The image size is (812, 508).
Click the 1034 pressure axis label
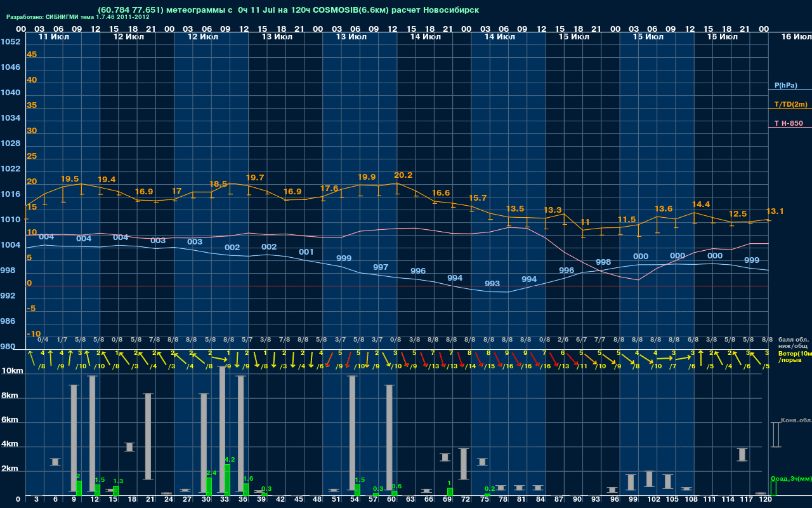click(10, 118)
